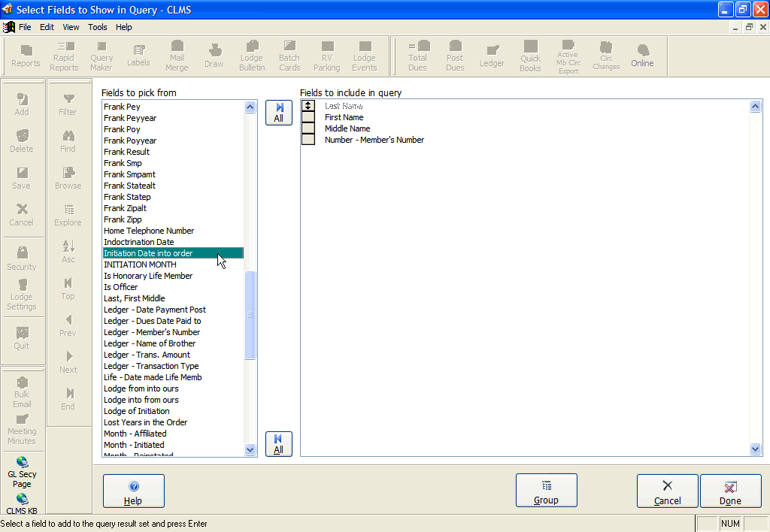
Task: Open the Reports toolbar icon
Action: 26,56
